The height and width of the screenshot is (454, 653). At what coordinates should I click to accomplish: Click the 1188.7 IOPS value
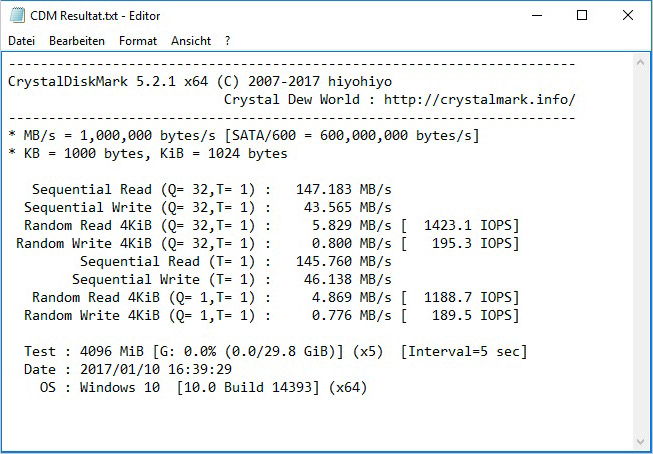[x=468, y=297]
